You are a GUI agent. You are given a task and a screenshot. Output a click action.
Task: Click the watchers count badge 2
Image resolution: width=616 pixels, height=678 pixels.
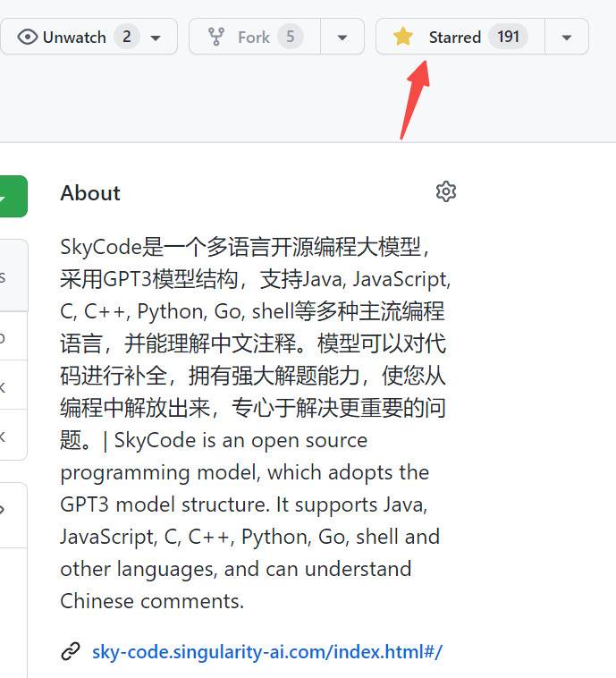[127, 37]
